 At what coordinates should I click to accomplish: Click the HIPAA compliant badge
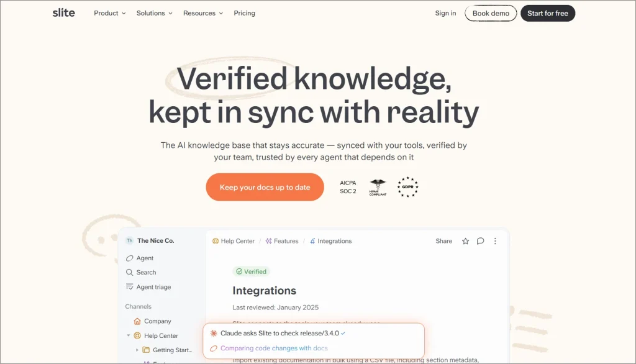coord(378,187)
